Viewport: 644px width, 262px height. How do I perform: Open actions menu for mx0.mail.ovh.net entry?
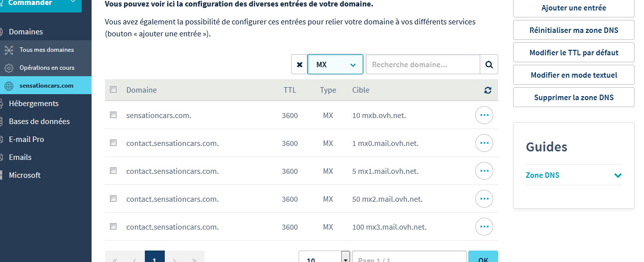coord(484,143)
